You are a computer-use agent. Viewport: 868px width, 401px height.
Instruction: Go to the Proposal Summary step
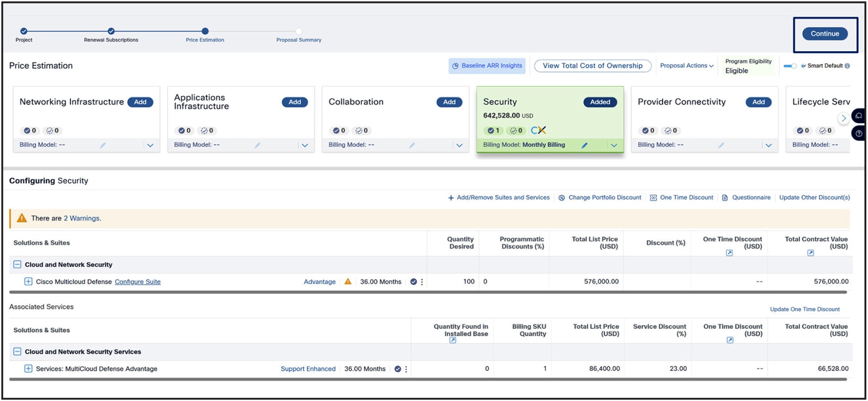click(299, 31)
